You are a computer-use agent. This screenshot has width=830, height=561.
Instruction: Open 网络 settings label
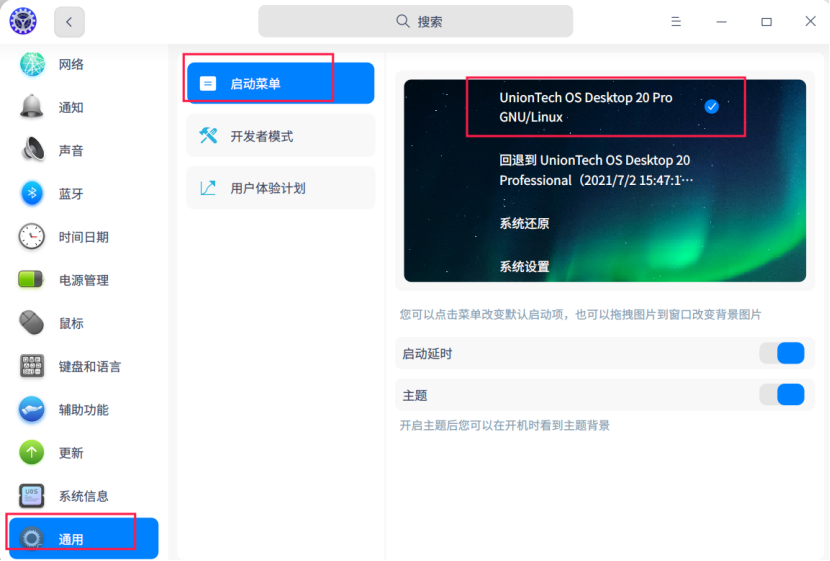point(71,65)
